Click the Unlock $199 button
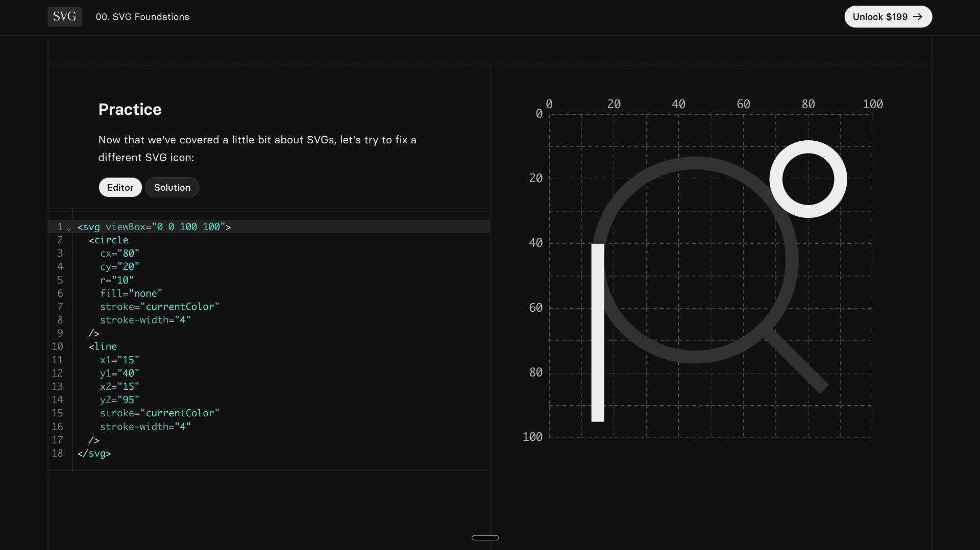Screen dimensions: 980x550 (888, 16)
